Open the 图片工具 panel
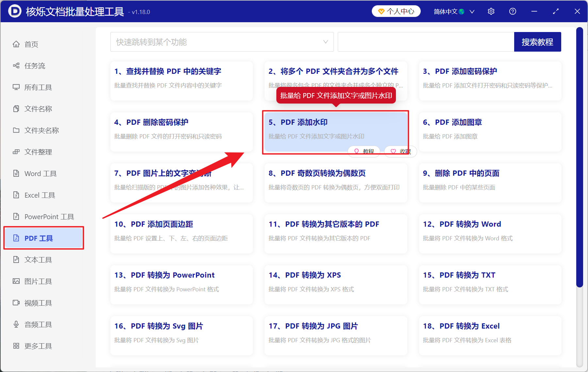The height and width of the screenshot is (372, 588). pos(38,281)
